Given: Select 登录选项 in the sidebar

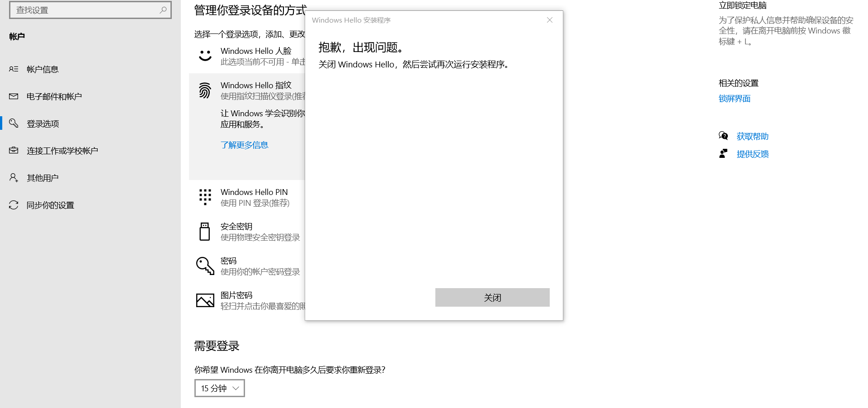Looking at the screenshot, I should tap(90, 123).
